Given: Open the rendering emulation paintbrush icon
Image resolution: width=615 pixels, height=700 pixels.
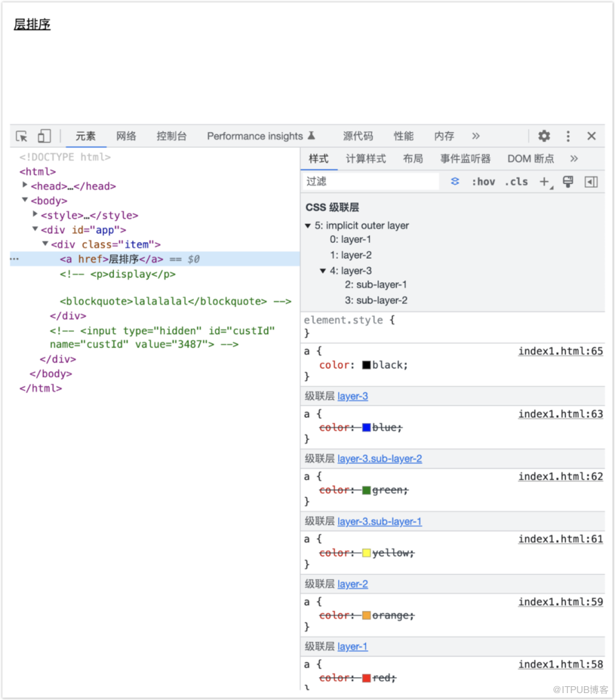Looking at the screenshot, I should pyautogui.click(x=568, y=181).
